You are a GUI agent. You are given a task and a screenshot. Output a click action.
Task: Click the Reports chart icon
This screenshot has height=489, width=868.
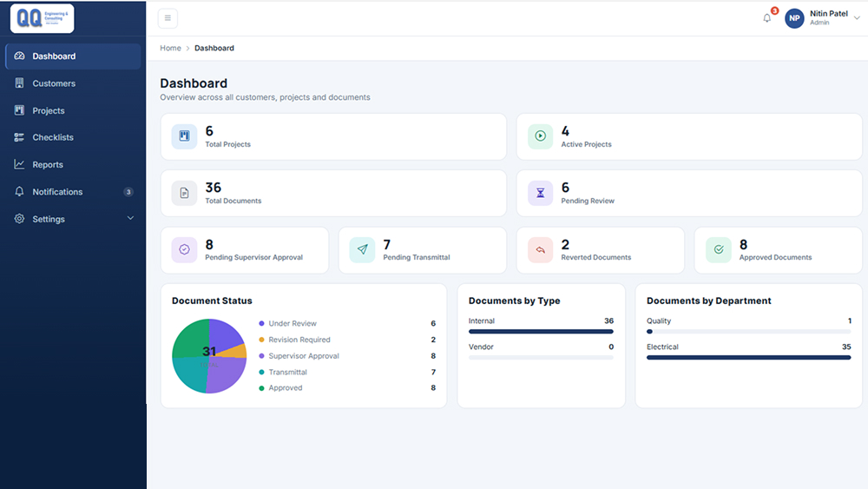pyautogui.click(x=19, y=164)
